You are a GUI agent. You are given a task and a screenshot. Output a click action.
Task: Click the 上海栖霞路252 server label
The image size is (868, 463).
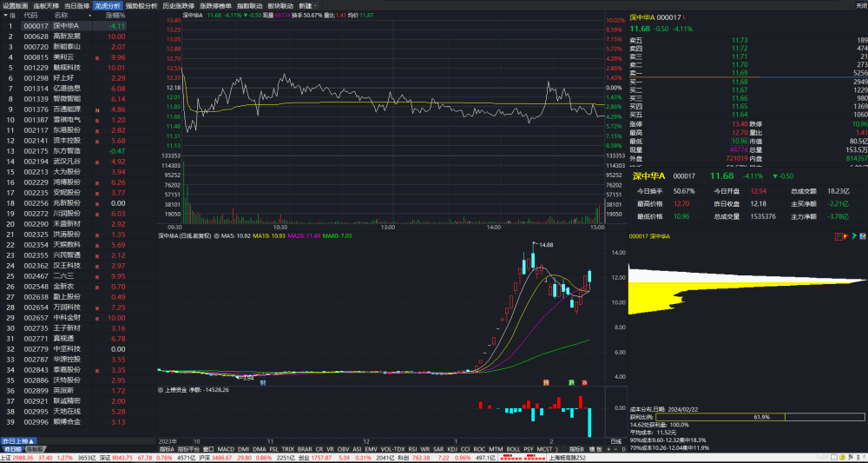pos(566,458)
